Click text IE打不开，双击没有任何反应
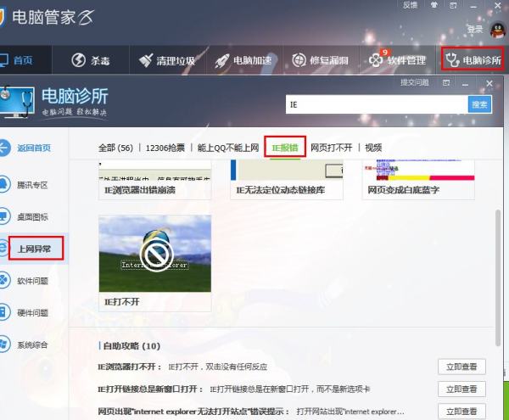 pyautogui.click(x=217, y=367)
